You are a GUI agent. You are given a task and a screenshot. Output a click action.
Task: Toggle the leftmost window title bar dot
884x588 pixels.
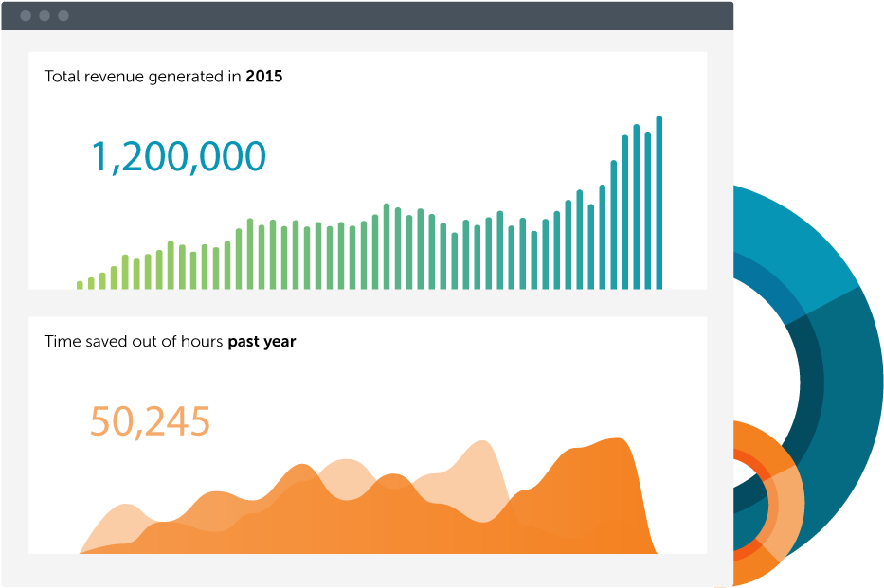coord(24,15)
